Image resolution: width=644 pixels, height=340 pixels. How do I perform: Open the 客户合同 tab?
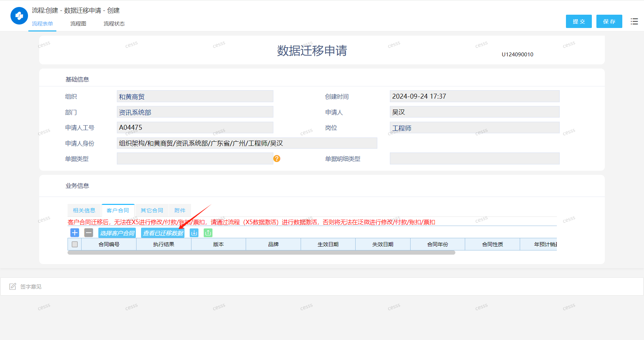[x=118, y=210]
